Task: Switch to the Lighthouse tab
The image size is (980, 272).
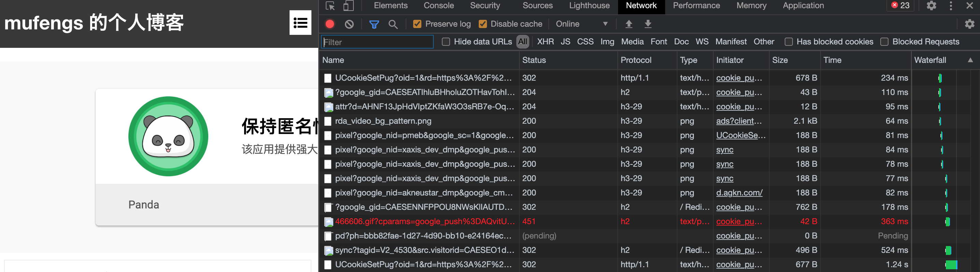Action: (x=589, y=6)
